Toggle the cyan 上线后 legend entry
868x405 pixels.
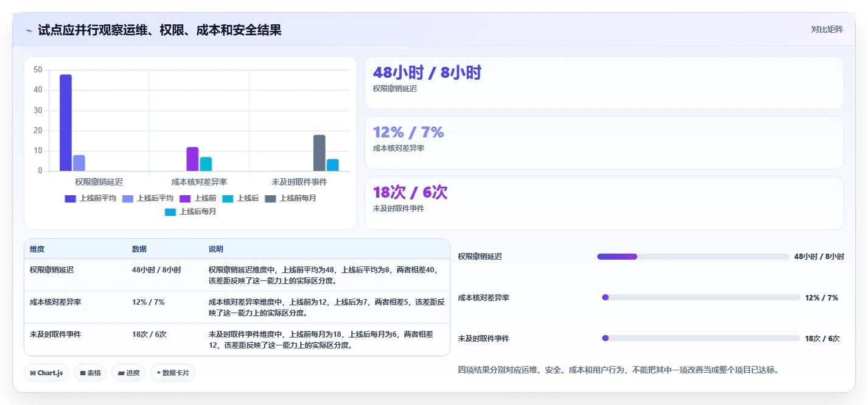click(x=240, y=198)
